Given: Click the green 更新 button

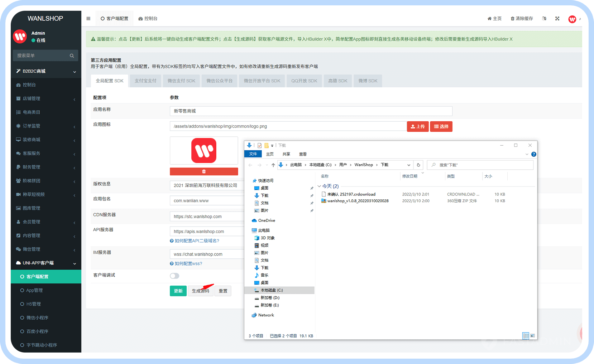Looking at the screenshot, I should [x=178, y=291].
